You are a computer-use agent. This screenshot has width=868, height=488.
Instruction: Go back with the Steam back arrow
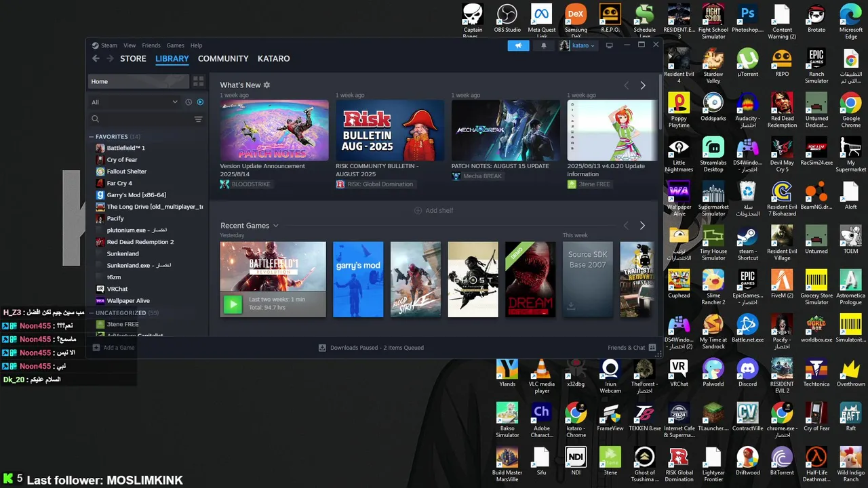click(96, 59)
